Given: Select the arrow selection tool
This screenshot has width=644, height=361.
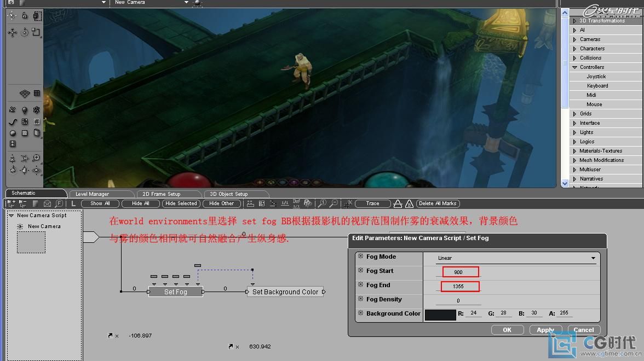Looking at the screenshot, I should point(12,16).
